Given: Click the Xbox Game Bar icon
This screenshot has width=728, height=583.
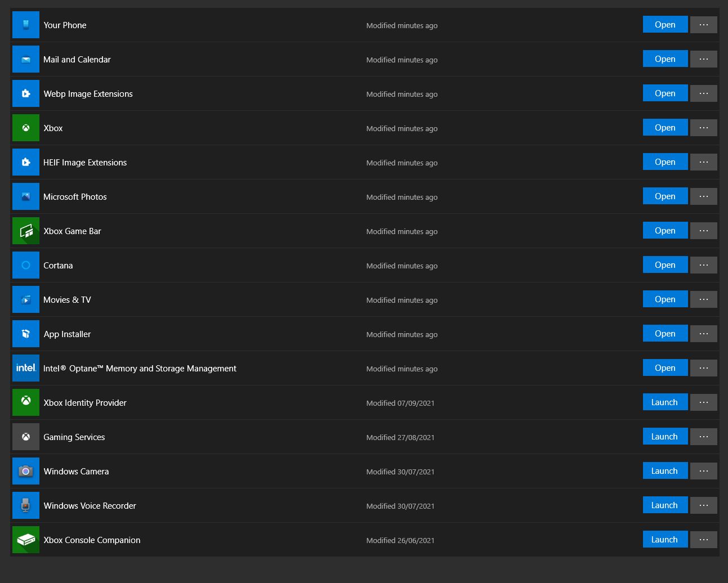Looking at the screenshot, I should 26,231.
